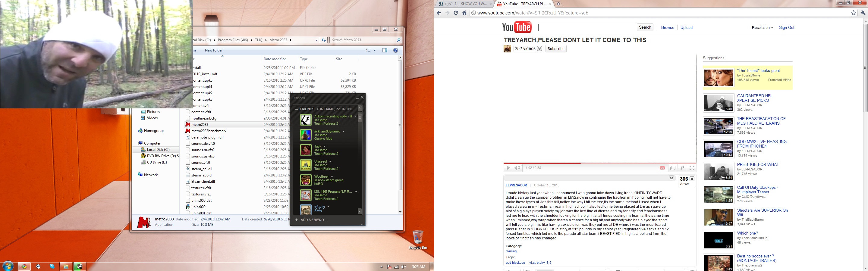The width and height of the screenshot is (868, 271).
Task: Click the YouTube logo
Action: 517,27
